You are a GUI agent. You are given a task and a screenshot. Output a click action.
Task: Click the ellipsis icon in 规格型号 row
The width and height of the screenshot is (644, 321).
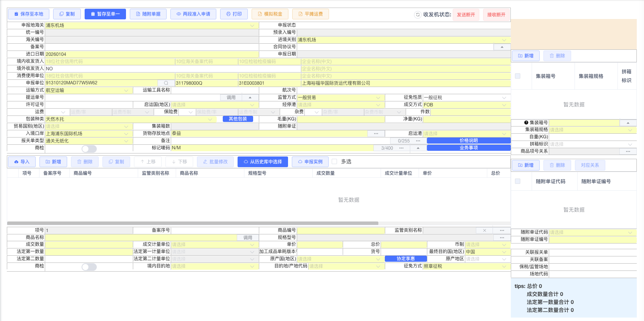(502, 238)
